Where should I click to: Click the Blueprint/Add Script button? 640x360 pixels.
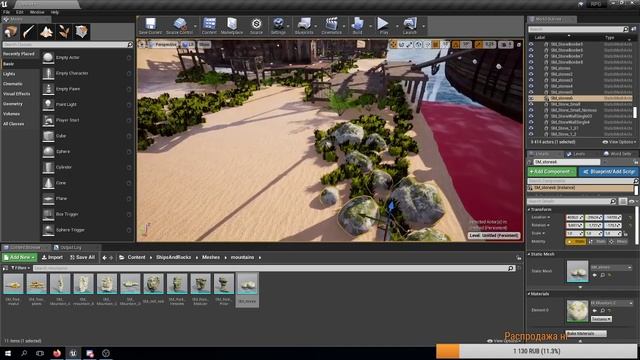tap(608, 172)
